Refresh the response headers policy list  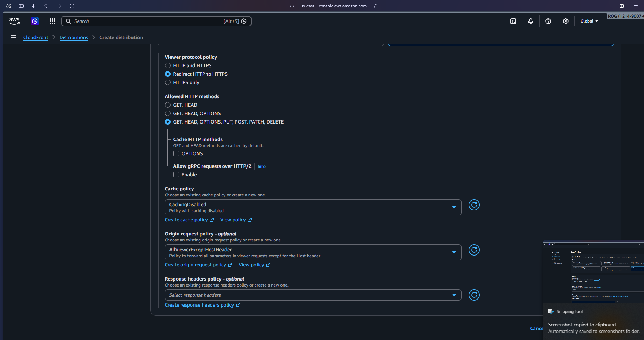474,295
